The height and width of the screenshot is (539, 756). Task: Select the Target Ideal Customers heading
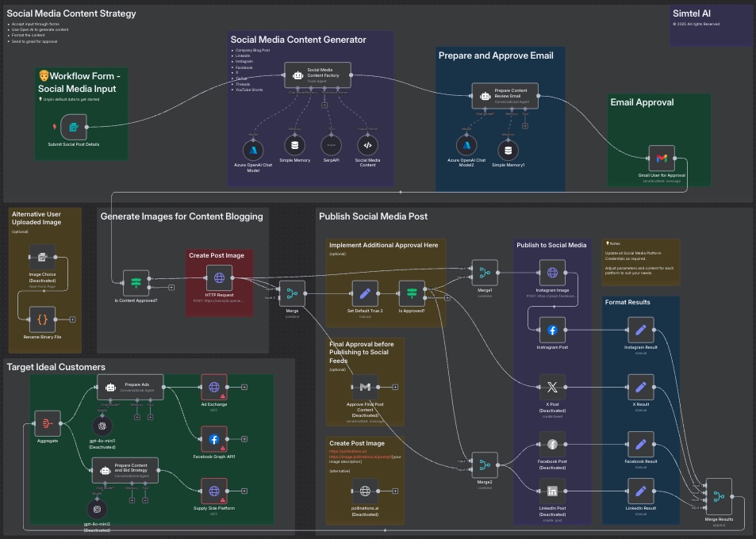[x=56, y=367]
